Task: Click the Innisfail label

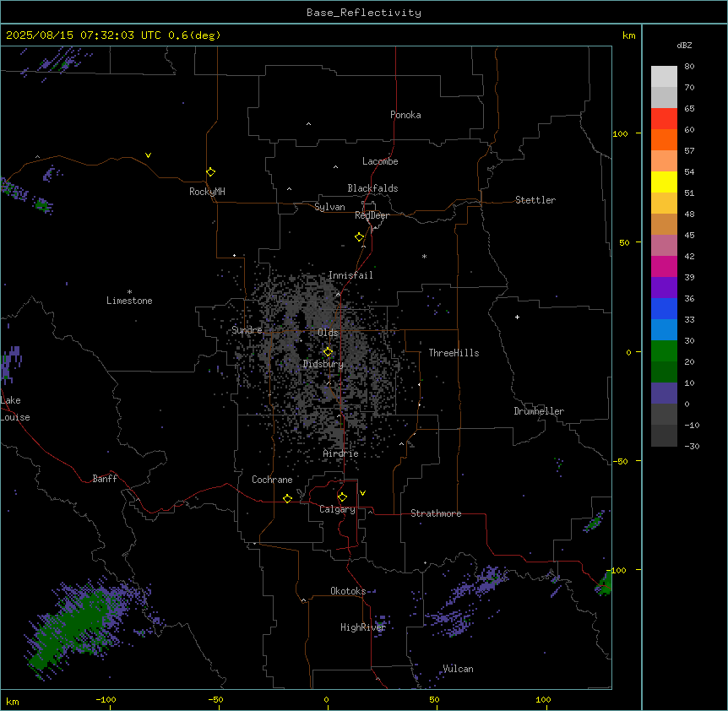Action: pyautogui.click(x=350, y=275)
